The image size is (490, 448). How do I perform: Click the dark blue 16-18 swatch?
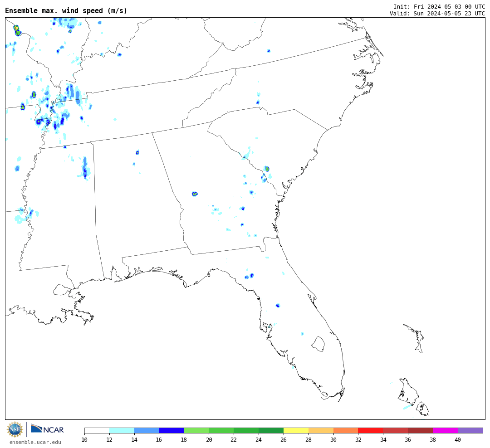(x=171, y=430)
